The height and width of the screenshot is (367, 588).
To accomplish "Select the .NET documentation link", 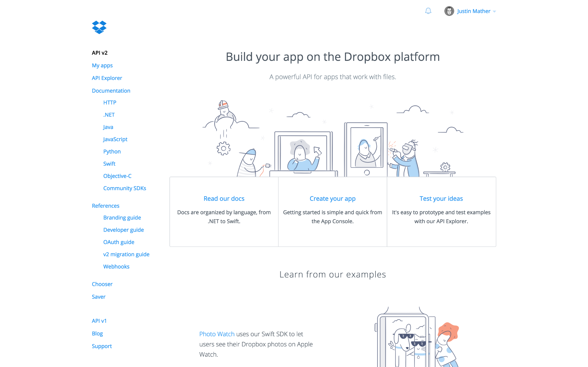I will [109, 114].
